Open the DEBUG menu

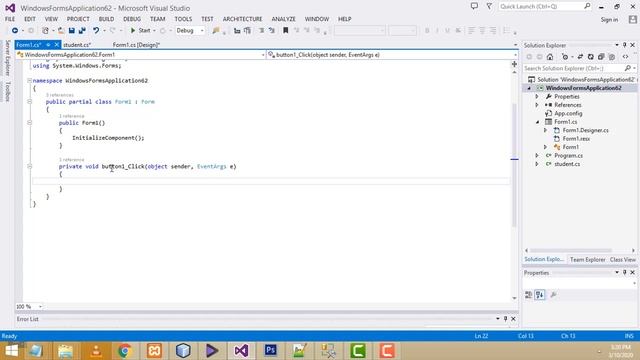click(132, 19)
